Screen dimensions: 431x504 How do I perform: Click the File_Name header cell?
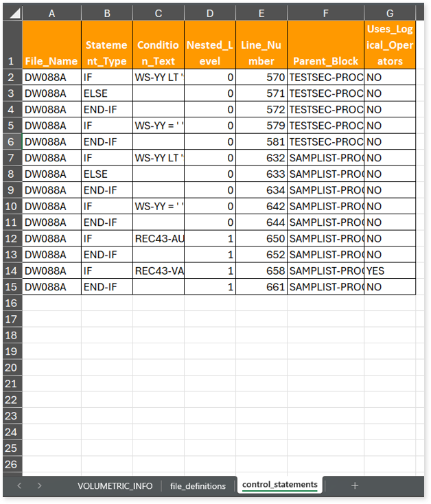coord(51,61)
